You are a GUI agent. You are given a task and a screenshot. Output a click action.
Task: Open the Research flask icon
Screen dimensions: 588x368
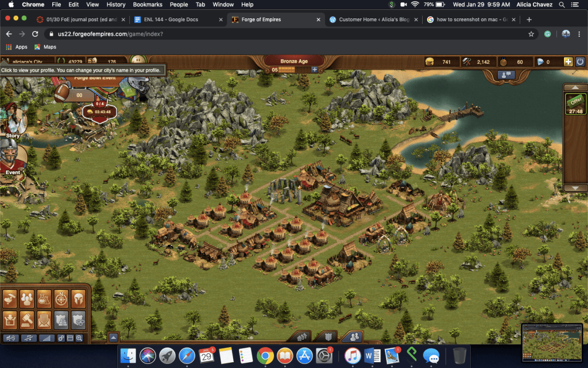pyautogui.click(x=44, y=299)
